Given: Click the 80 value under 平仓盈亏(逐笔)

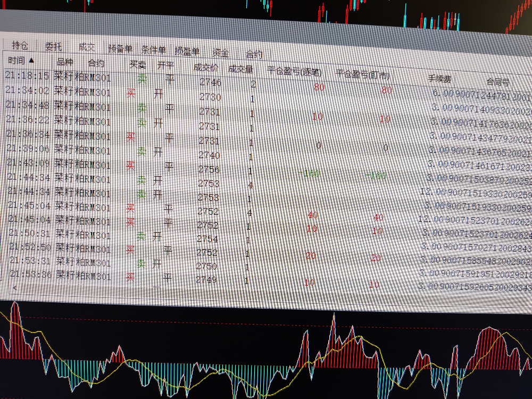Looking at the screenshot, I should [x=319, y=87].
